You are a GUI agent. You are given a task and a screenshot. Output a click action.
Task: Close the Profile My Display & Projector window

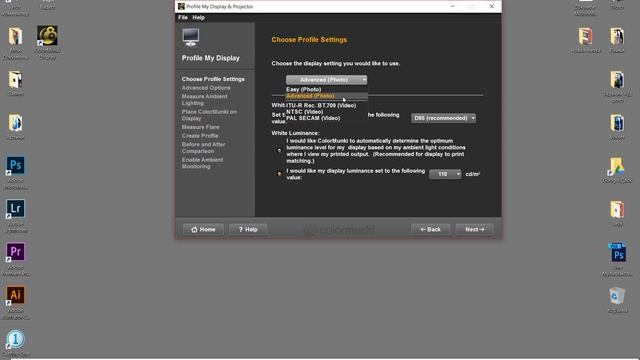(491, 7)
